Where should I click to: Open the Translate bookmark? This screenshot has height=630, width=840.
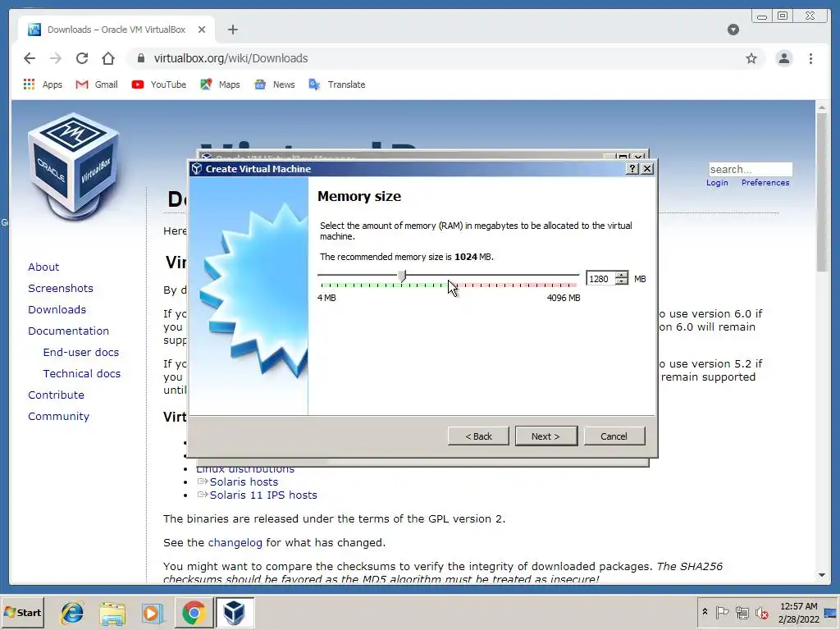click(x=337, y=84)
